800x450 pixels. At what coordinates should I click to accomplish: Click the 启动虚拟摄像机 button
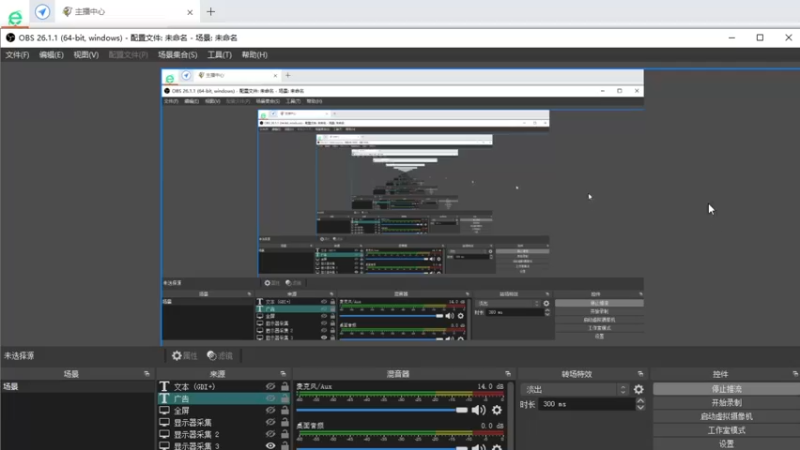[x=727, y=417]
